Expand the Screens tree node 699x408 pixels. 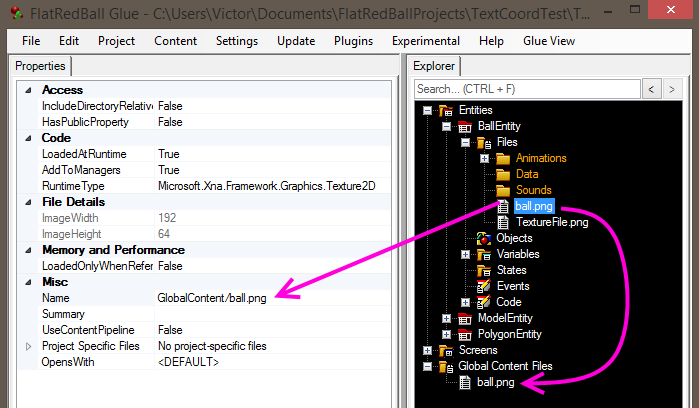pyautogui.click(x=428, y=350)
